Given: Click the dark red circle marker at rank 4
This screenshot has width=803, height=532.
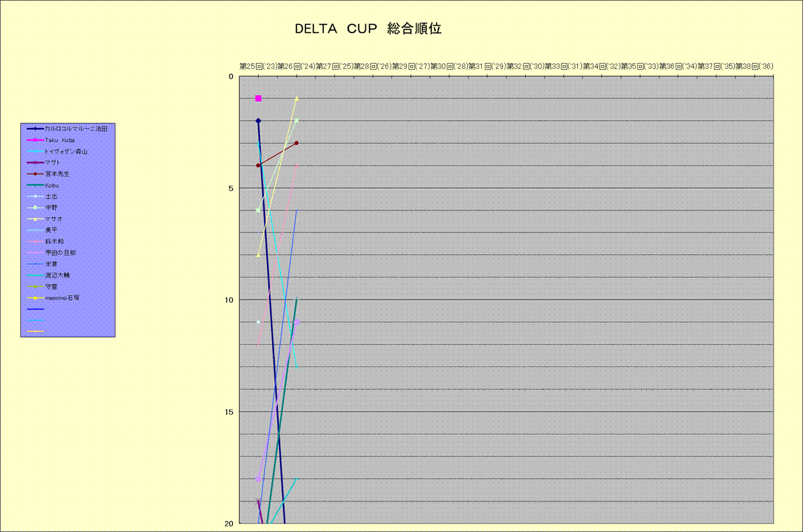Looking at the screenshot, I should pyautogui.click(x=258, y=165).
